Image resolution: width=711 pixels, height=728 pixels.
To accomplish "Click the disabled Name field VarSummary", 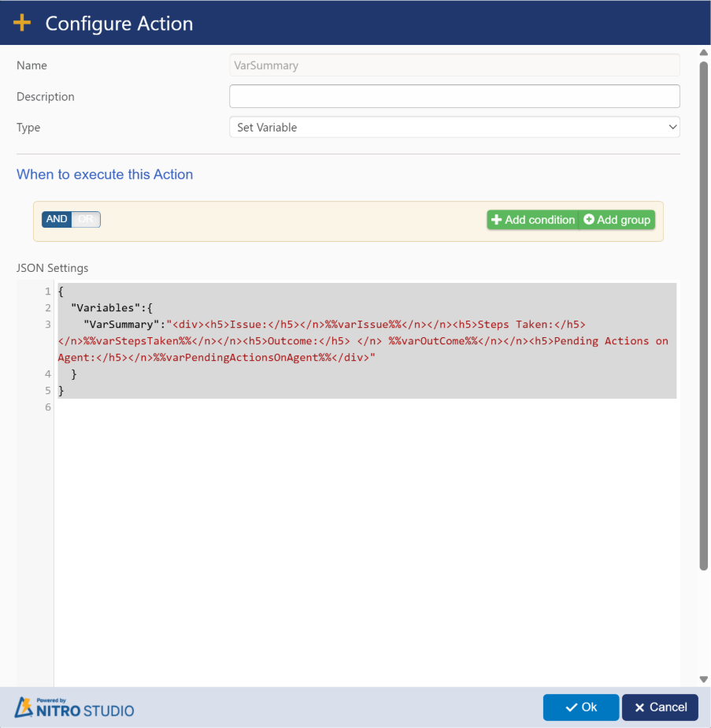I will [454, 65].
